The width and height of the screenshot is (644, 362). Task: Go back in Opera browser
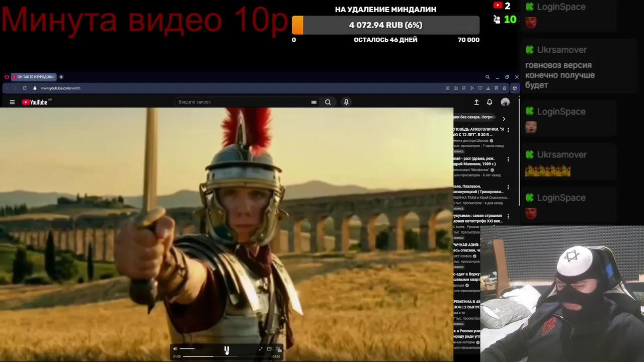(x=7, y=88)
